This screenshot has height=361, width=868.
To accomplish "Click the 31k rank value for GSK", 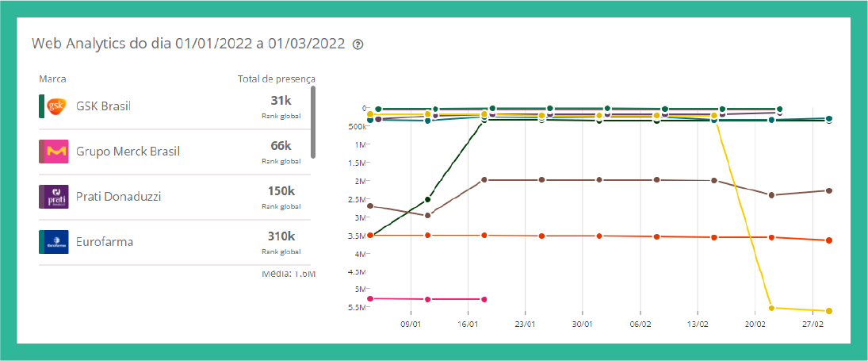I will click(x=281, y=101).
